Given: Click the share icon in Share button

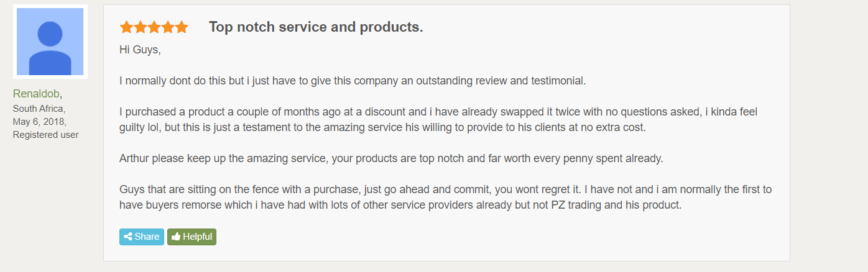Looking at the screenshot, I should coord(128,237).
